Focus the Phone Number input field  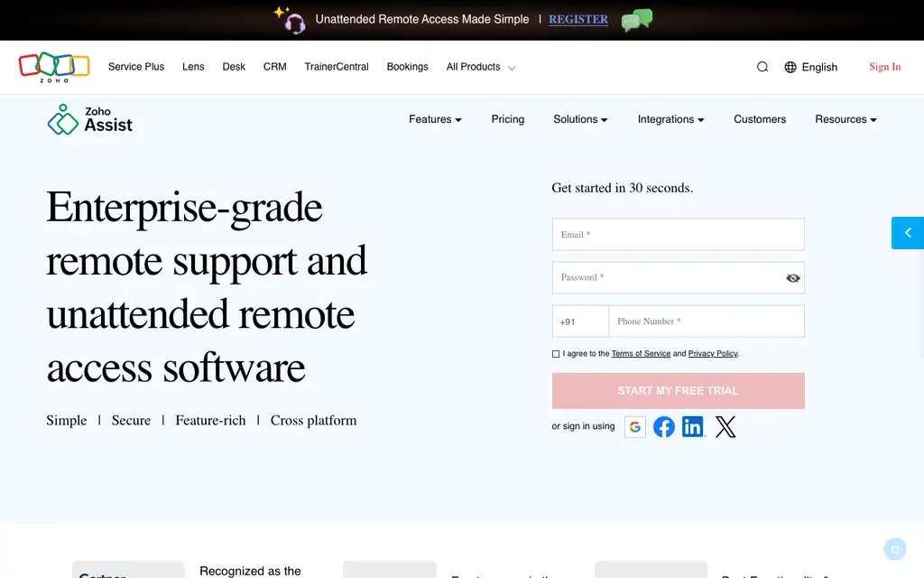(706, 322)
